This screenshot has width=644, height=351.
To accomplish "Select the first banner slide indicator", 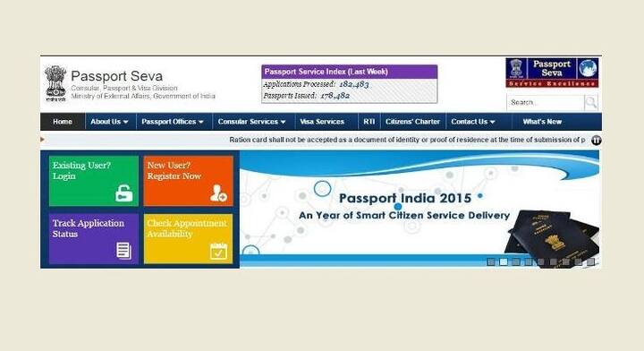I will point(491,261).
